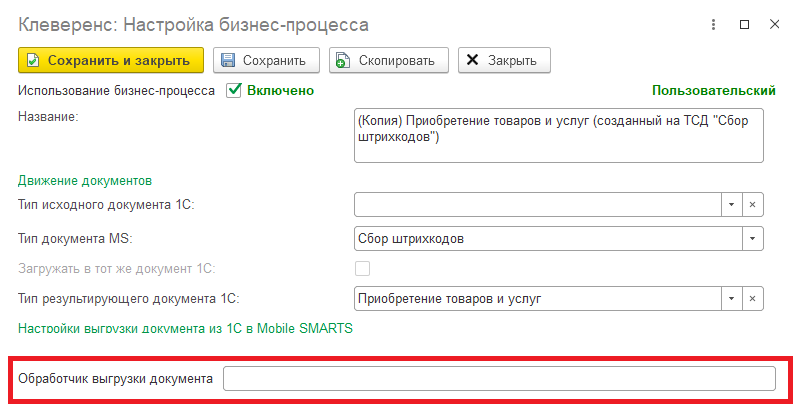
Task: Clear 'Тип результирующего документа 1С' field with X
Action: click(x=752, y=299)
